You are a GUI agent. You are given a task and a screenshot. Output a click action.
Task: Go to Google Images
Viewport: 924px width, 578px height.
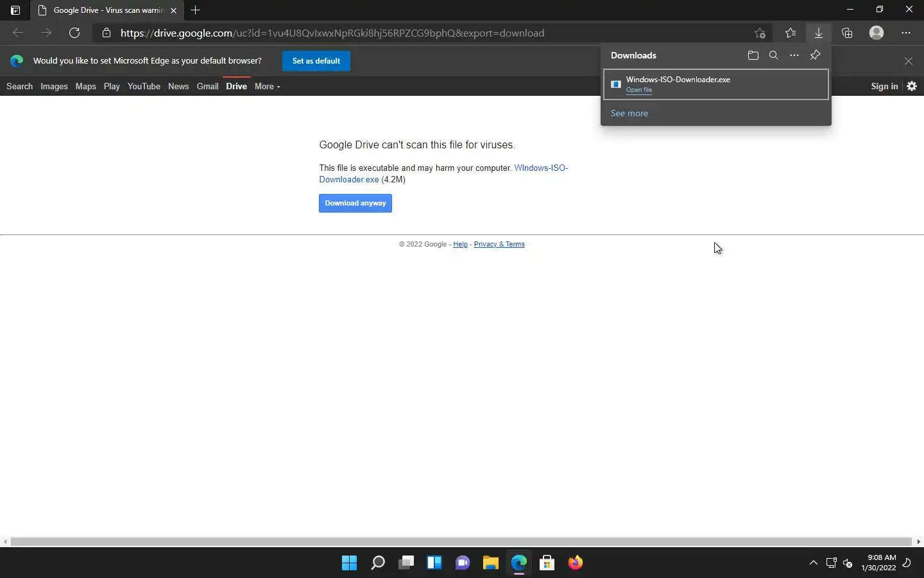(54, 86)
